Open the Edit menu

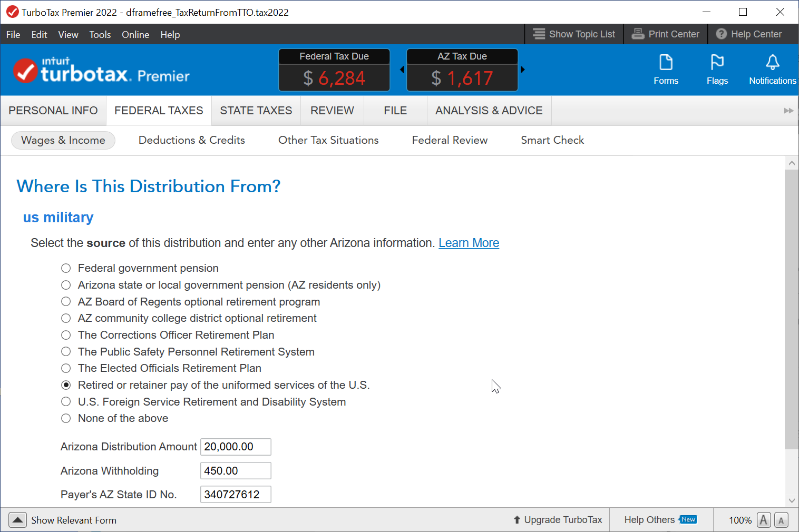pos(39,34)
